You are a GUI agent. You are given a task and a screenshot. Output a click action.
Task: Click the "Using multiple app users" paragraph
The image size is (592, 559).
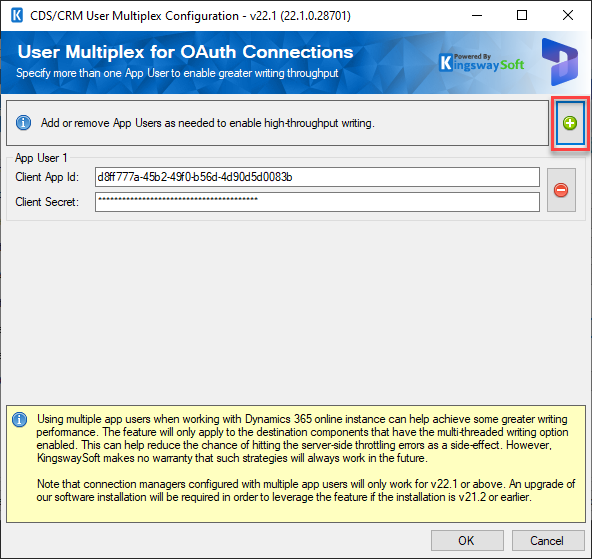point(302,439)
